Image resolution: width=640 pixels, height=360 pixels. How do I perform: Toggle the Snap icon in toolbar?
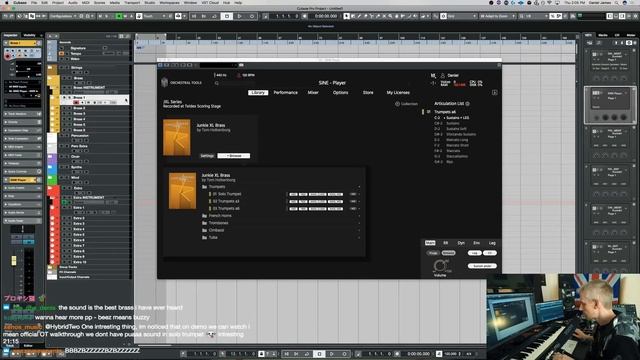tap(443, 16)
